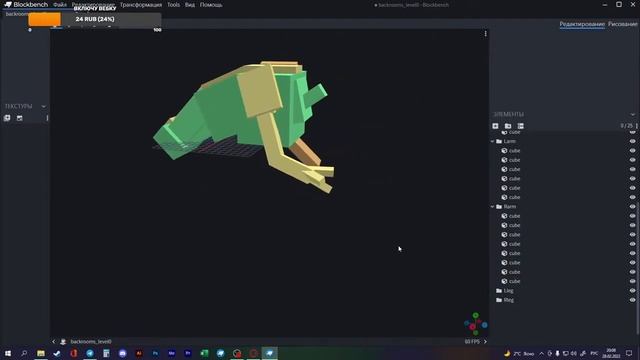Select the Rarm group name

point(510,207)
